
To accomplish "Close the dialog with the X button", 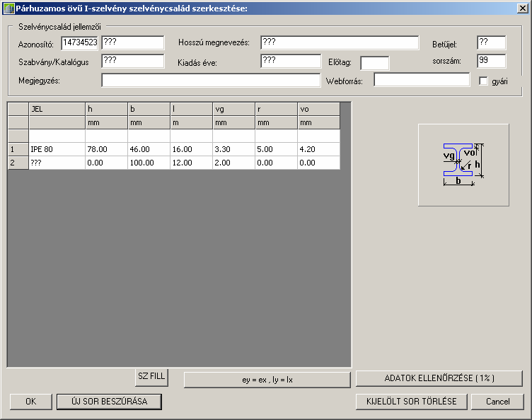I will 522,8.
